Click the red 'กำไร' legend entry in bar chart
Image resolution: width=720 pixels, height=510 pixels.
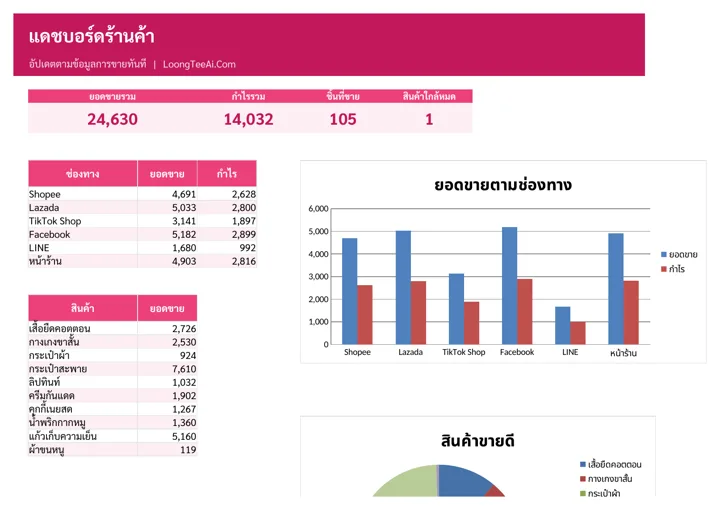coord(673,269)
